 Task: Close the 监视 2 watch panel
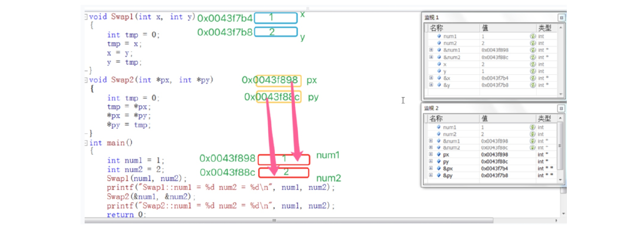(x=561, y=108)
